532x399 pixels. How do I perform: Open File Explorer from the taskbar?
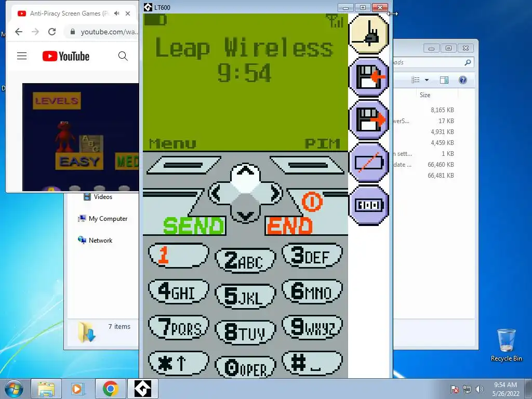(x=46, y=389)
